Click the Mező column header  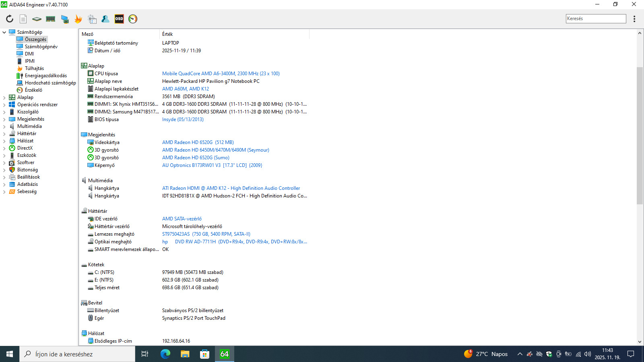120,34
